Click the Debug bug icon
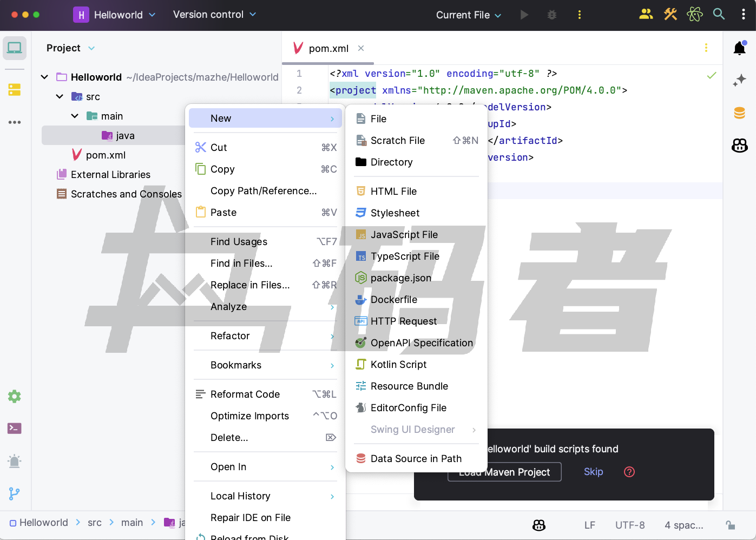The width and height of the screenshot is (756, 540). pyautogui.click(x=551, y=15)
